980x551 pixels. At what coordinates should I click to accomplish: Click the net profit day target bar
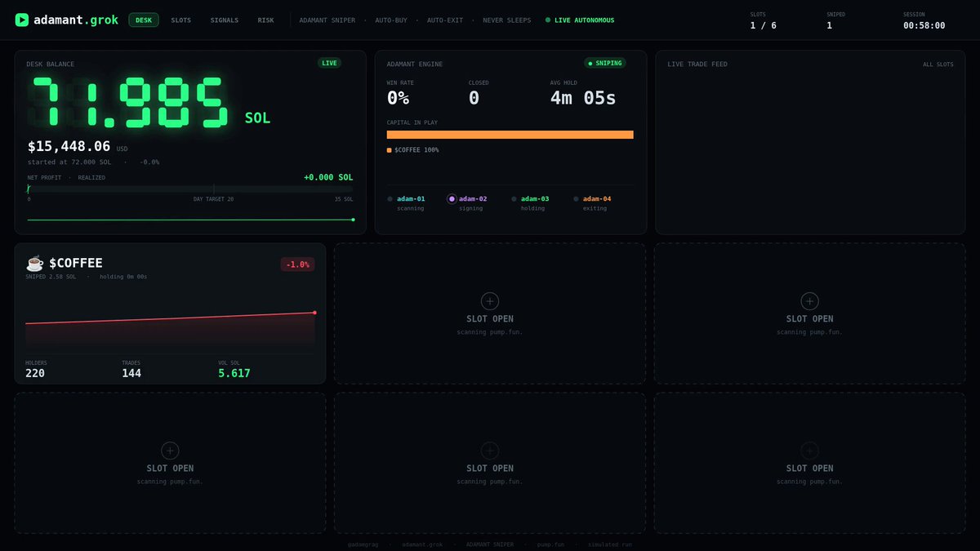tap(190, 189)
